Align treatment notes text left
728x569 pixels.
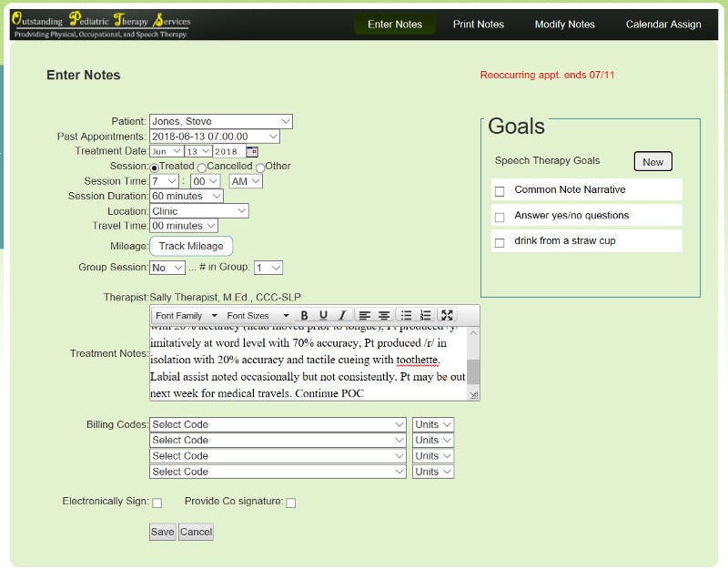pyautogui.click(x=365, y=315)
